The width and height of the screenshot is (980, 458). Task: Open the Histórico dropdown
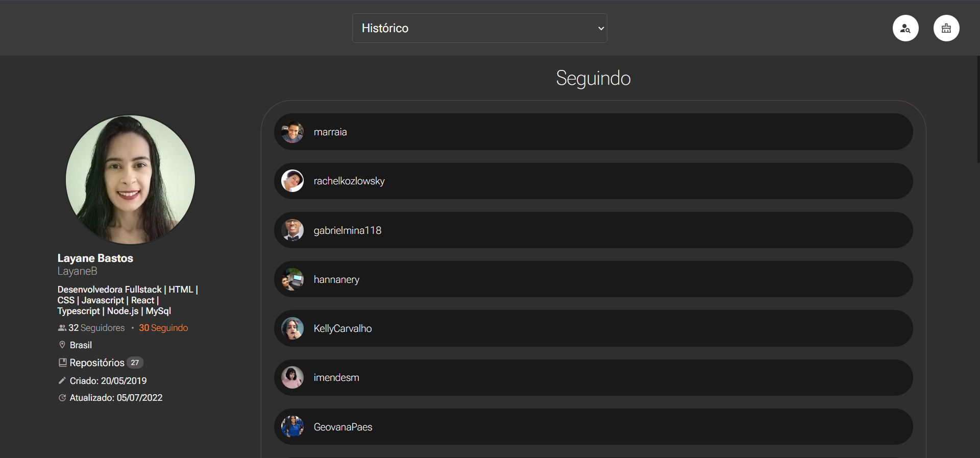479,28
